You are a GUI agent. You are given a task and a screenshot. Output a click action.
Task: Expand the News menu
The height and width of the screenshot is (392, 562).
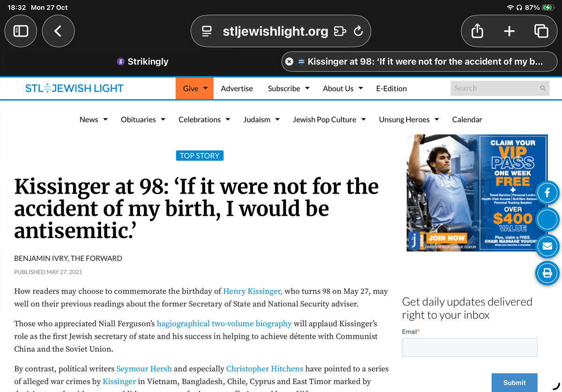pos(93,119)
